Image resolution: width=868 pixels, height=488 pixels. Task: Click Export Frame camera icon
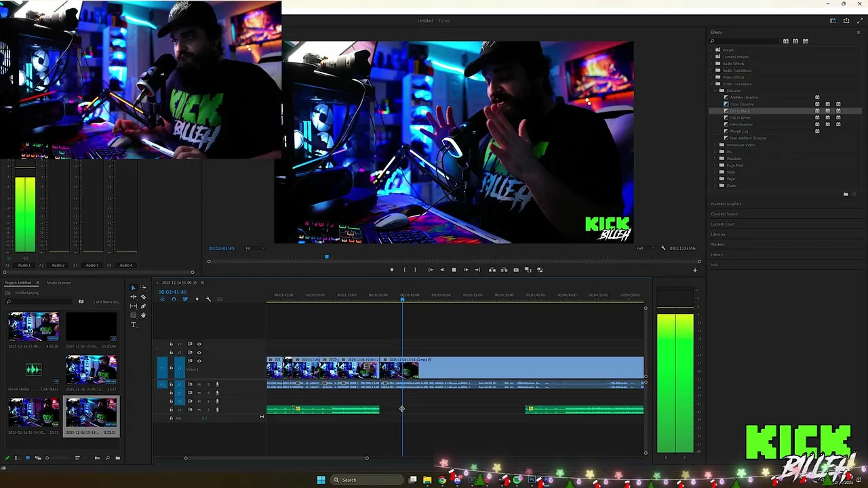516,270
